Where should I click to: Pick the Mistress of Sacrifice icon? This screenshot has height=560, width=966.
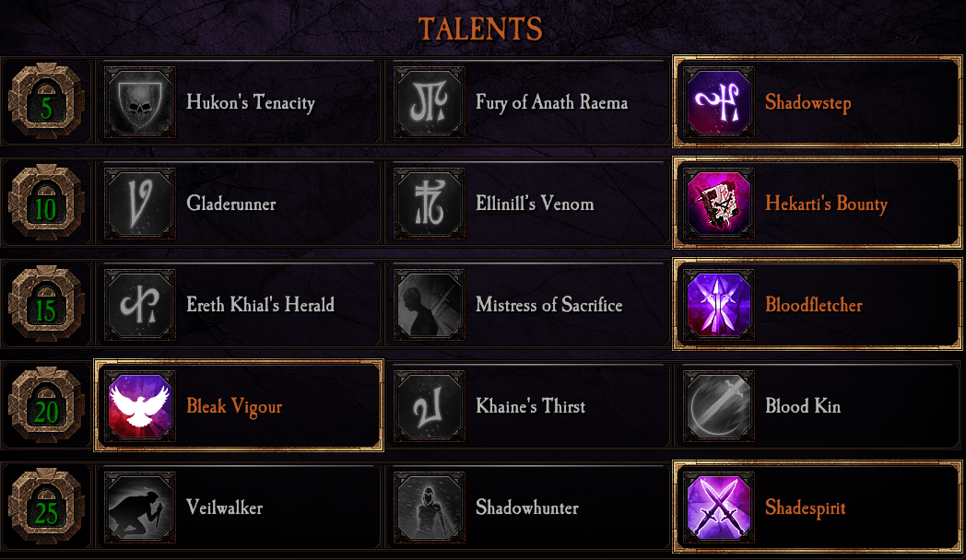coord(430,305)
